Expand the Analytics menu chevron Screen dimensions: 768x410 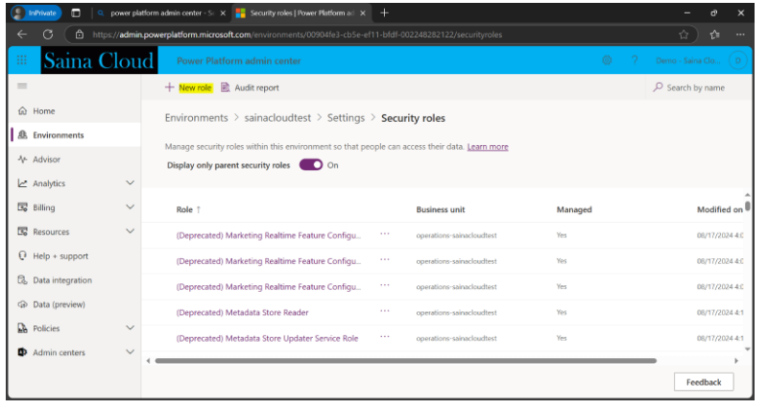130,183
